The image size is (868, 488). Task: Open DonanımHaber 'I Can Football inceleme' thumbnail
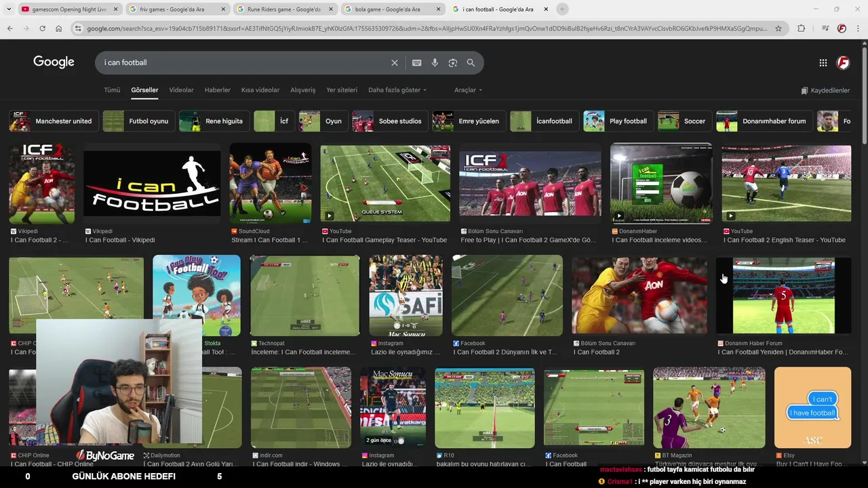661,183
